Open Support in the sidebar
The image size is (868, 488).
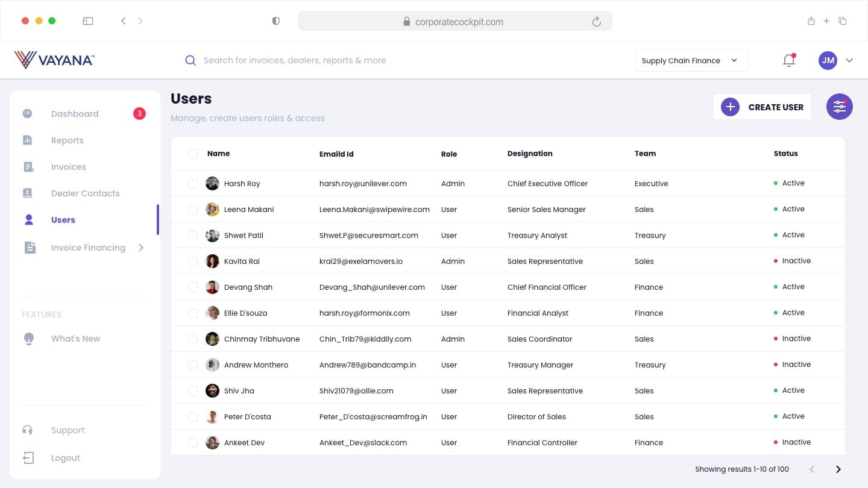click(68, 430)
